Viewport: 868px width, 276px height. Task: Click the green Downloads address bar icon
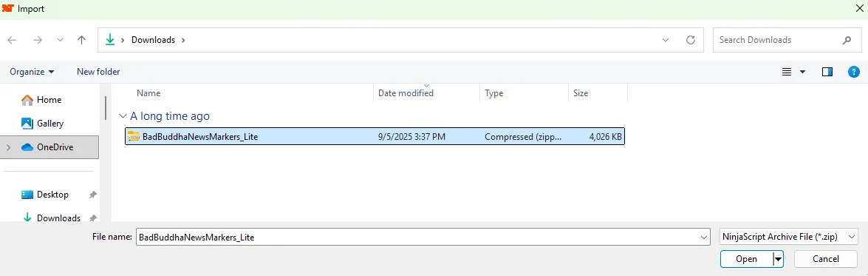pyautogui.click(x=110, y=40)
